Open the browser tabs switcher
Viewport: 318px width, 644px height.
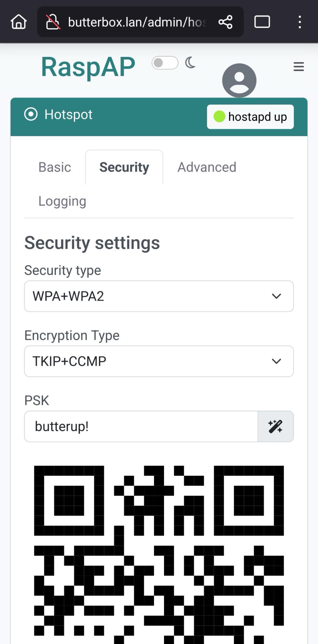point(262,22)
